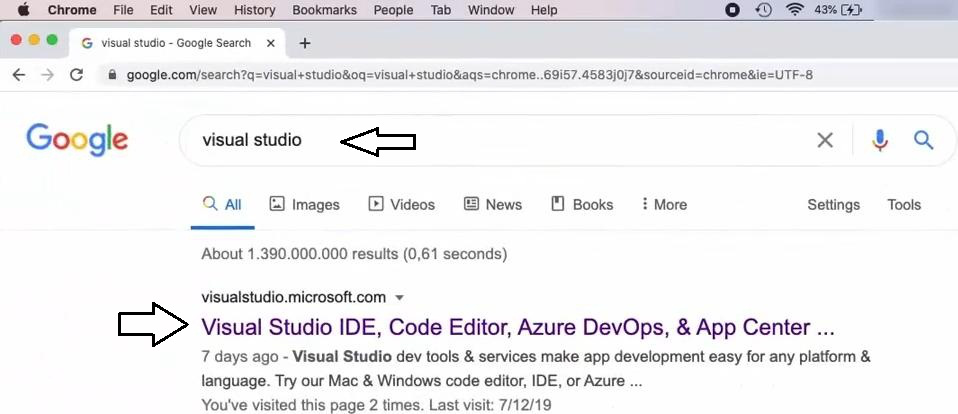This screenshot has width=958, height=414.
Task: Clear the search query with X
Action: pos(825,140)
